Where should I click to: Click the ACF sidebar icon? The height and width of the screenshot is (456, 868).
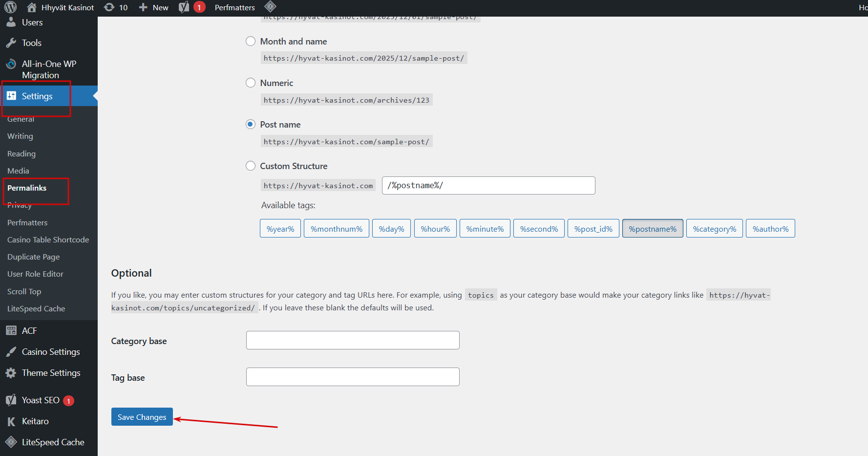point(11,330)
